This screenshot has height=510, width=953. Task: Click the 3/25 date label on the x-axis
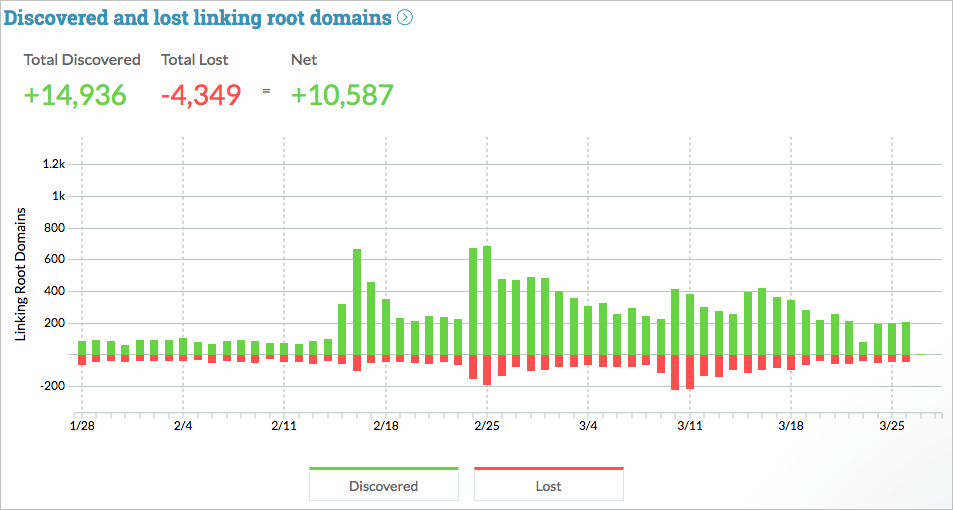coord(892,426)
